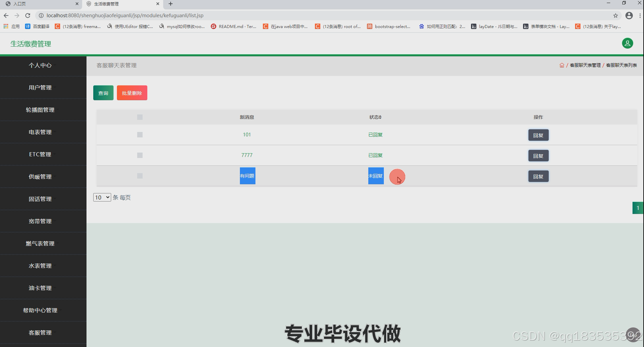The width and height of the screenshot is (644, 347).
Task: Close the 生活缴费管理 tab
Action: (158, 4)
